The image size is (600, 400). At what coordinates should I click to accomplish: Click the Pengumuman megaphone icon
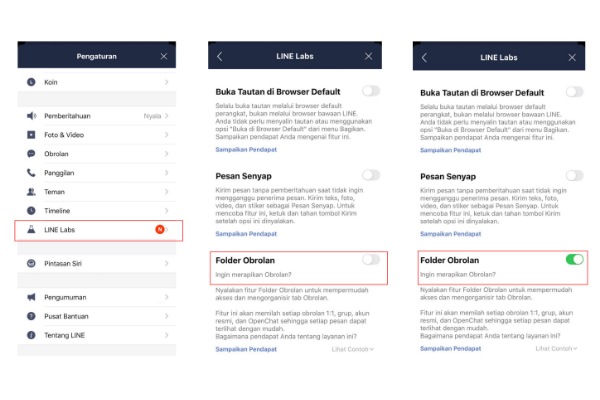pos(31,297)
